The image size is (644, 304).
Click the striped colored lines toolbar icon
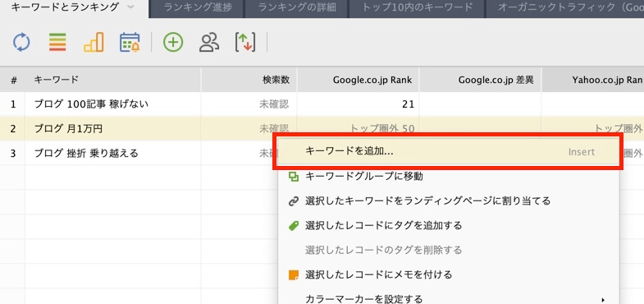(57, 43)
